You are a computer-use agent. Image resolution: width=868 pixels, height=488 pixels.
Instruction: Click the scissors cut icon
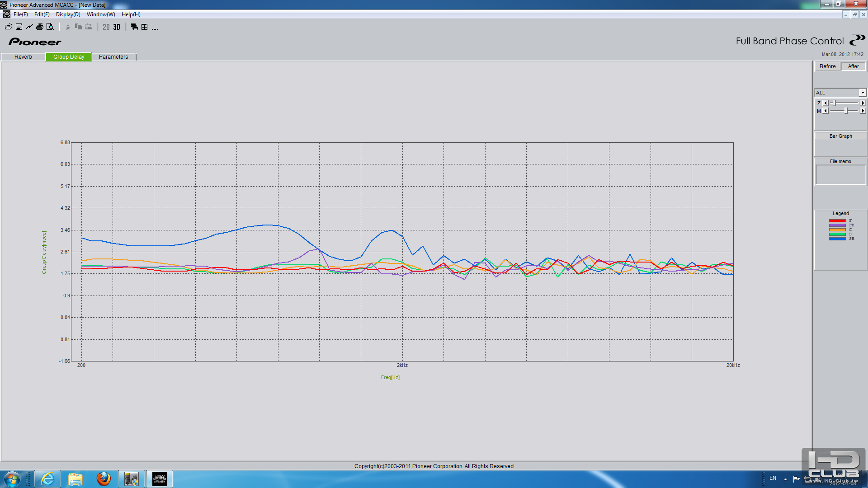68,27
